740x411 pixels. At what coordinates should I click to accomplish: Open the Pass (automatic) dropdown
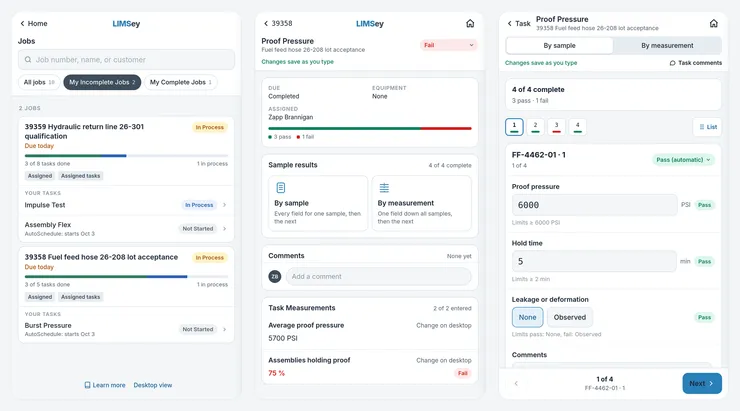pyautogui.click(x=683, y=160)
